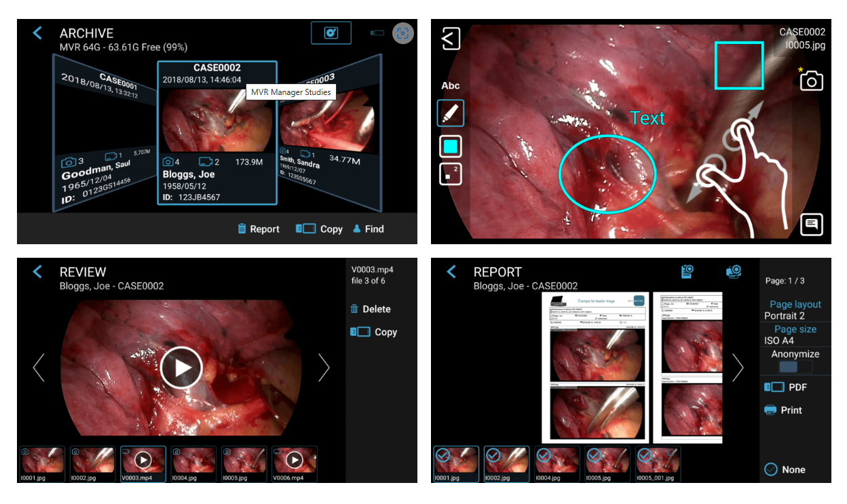Open the storage disc icon in ARCHIVE header

pos(331,33)
